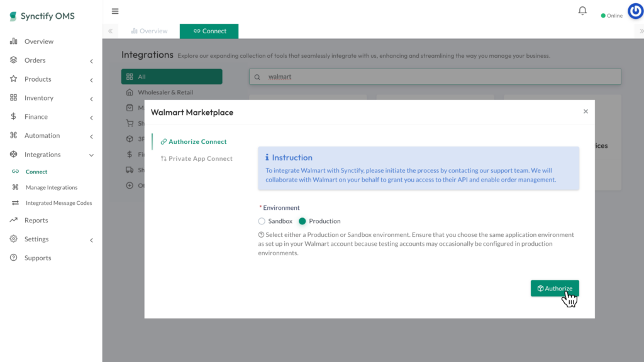Expand the Automation submenu chevron

[x=92, y=136]
